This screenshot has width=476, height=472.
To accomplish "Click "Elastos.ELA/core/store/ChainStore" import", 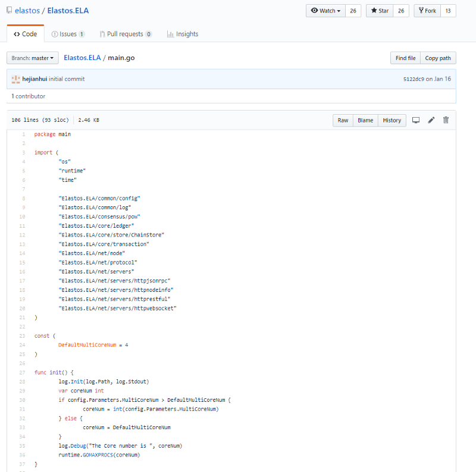I will (x=111, y=235).
